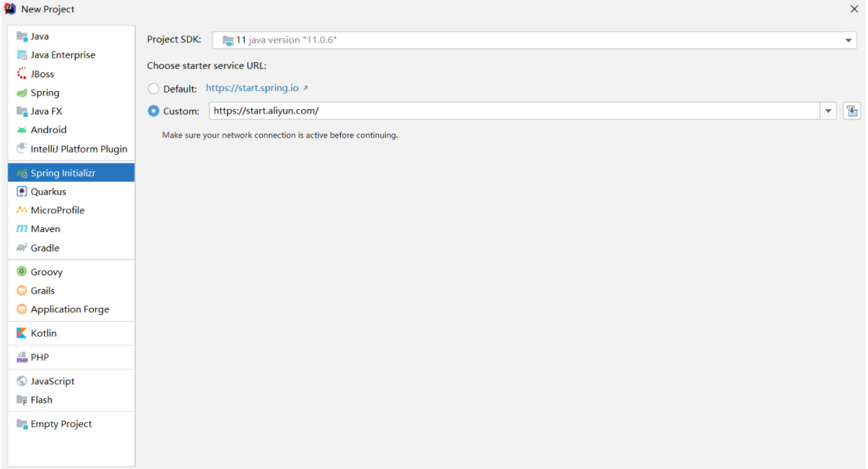Viewport: 868px width, 469px height.
Task: Click the IntelliJ Platform Plugin icon
Action: point(22,149)
